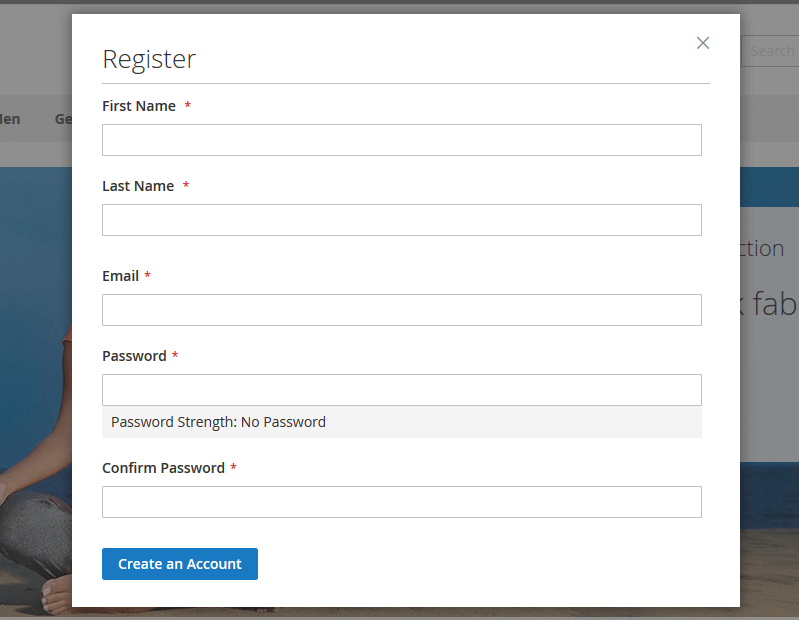Click the First Name input field

[x=401, y=140]
